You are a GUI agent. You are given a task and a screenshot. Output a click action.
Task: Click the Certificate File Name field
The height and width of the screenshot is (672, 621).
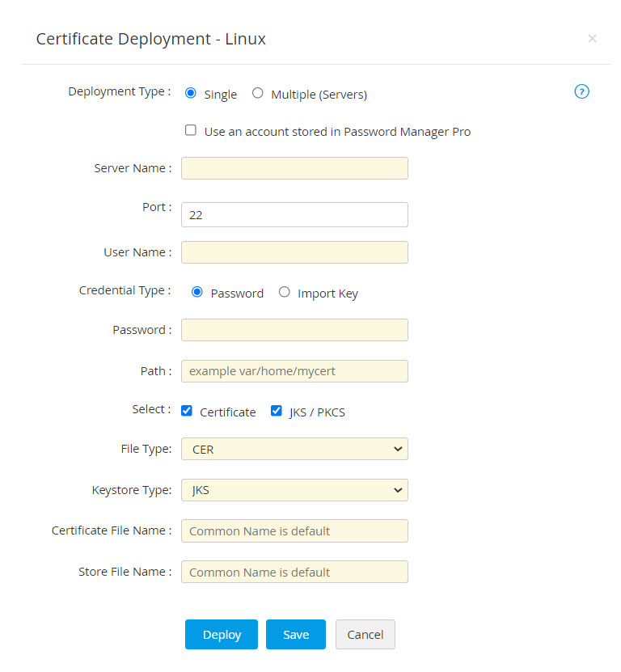click(x=294, y=531)
